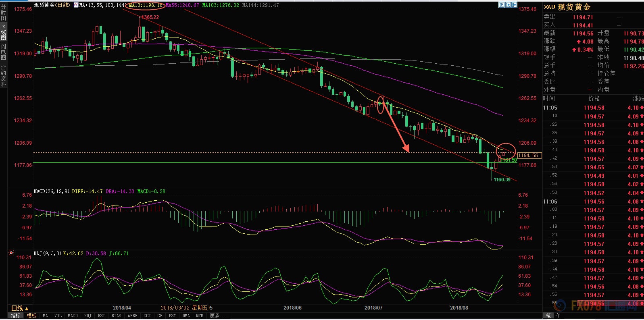The image size is (644, 320).
Task: Click the DEA:-14.33 value
Action: tap(120, 191)
